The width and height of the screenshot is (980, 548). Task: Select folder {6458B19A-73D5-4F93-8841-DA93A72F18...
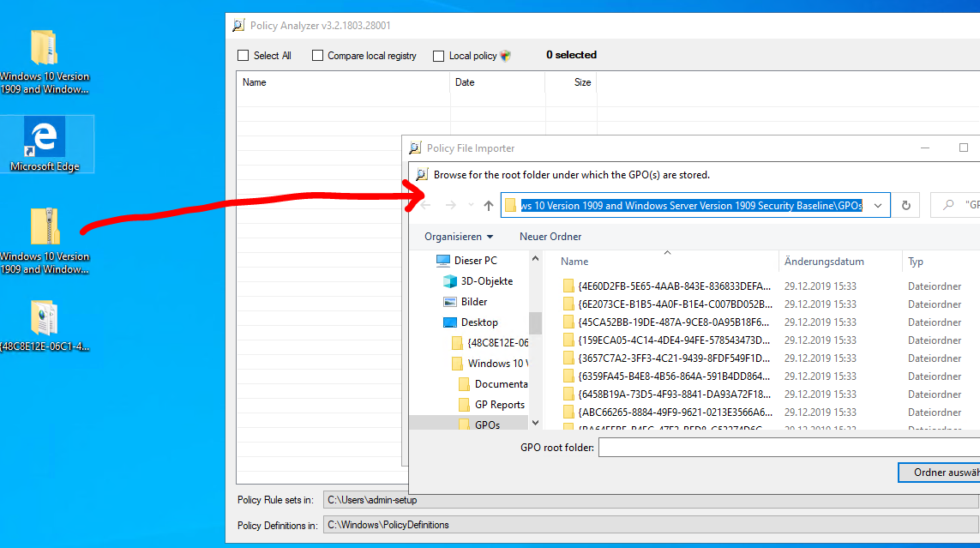(666, 394)
